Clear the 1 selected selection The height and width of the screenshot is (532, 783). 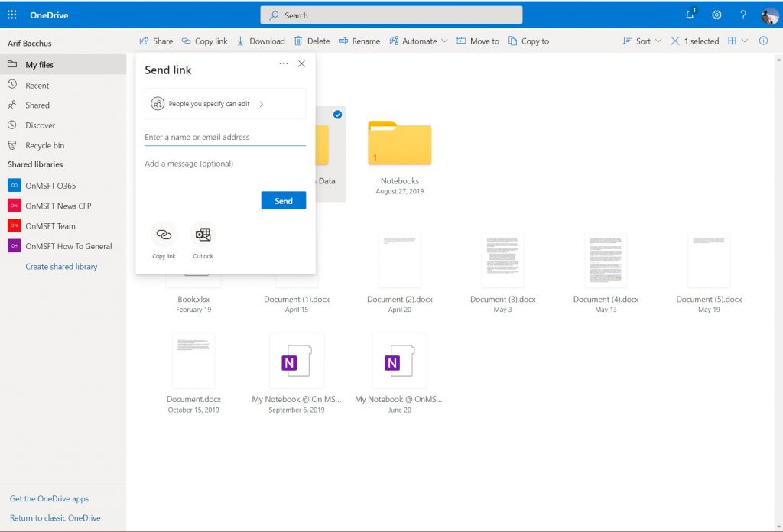coord(694,41)
